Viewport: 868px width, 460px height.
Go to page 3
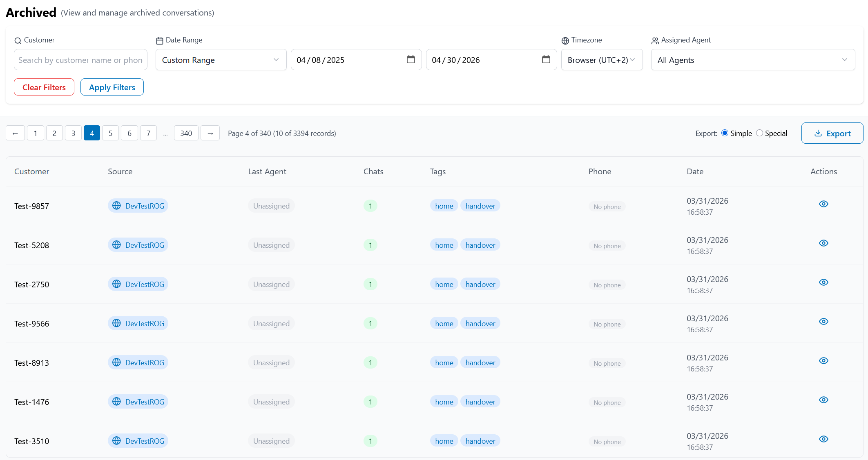point(73,133)
